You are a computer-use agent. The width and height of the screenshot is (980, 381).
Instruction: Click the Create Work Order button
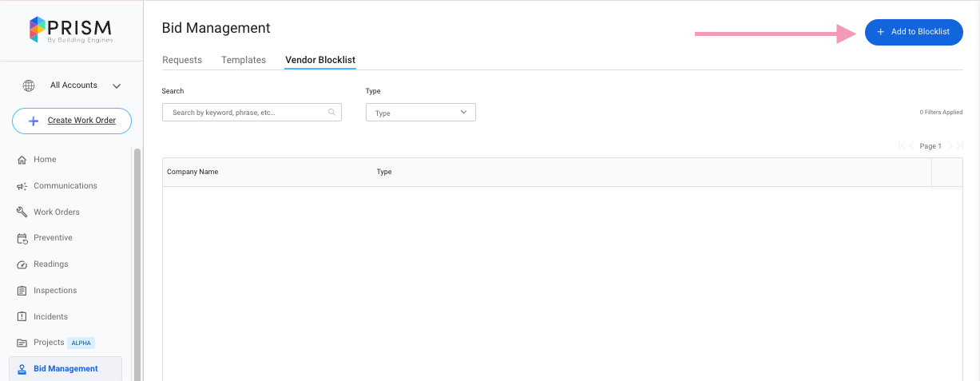coord(72,121)
